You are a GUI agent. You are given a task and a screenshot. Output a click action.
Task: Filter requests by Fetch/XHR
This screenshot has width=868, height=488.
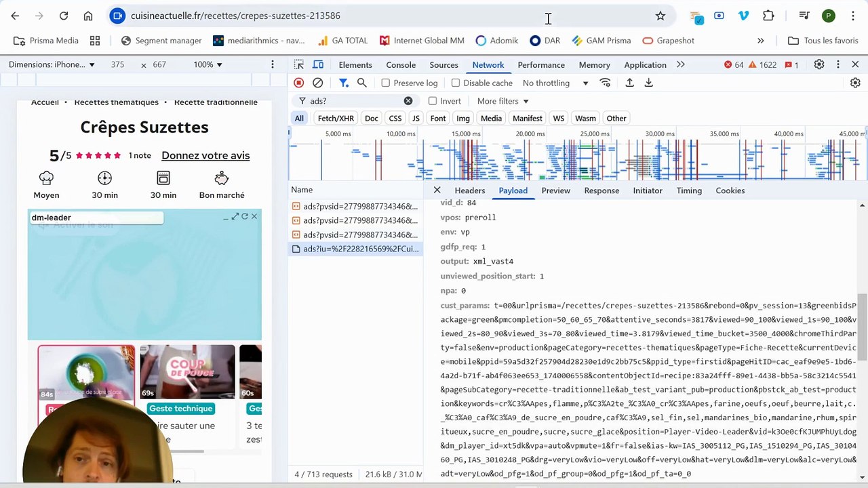click(336, 118)
